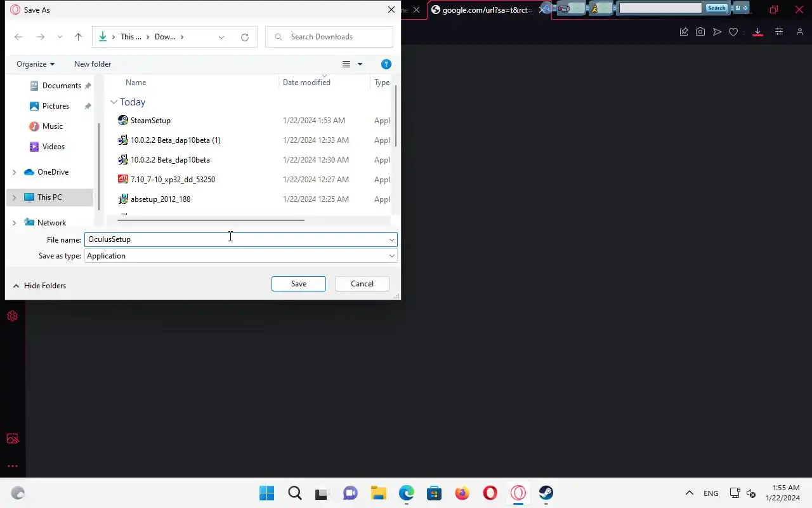Open the File name dropdown arrow
812x508 pixels.
coord(392,239)
